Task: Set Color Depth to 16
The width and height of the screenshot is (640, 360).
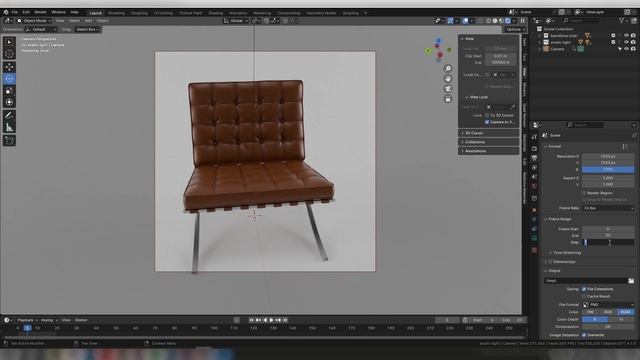Action: (621, 319)
